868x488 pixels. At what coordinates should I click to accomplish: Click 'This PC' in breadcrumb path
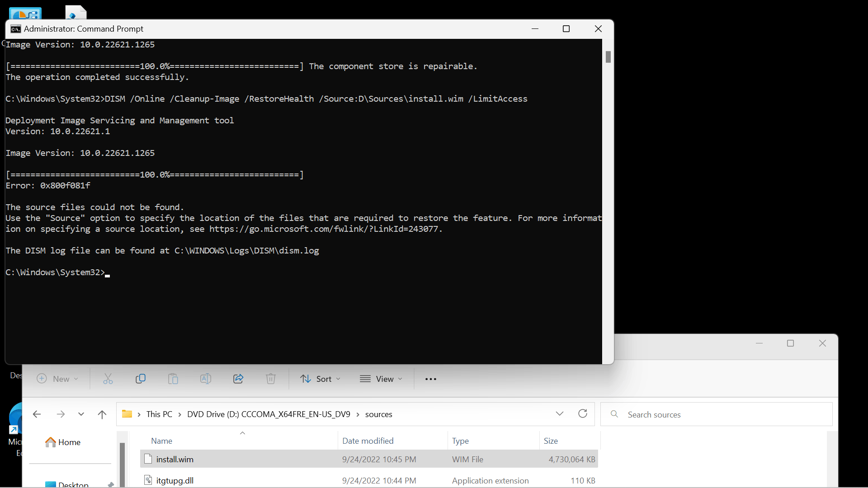pyautogui.click(x=159, y=414)
